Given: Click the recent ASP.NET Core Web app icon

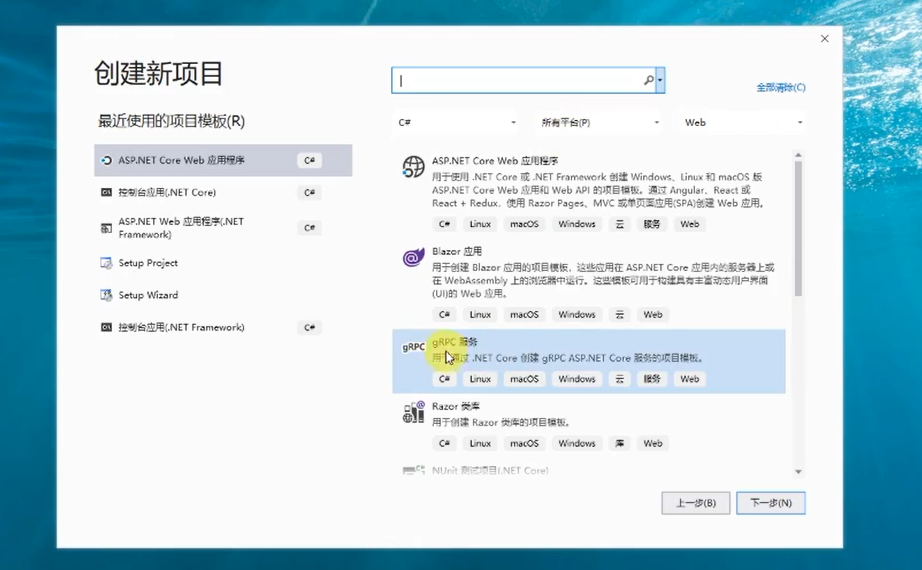Looking at the screenshot, I should (106, 160).
